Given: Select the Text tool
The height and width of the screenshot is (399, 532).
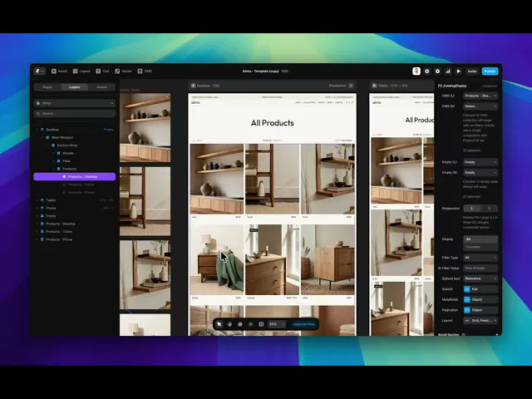Looking at the screenshot, I should click(102, 71).
